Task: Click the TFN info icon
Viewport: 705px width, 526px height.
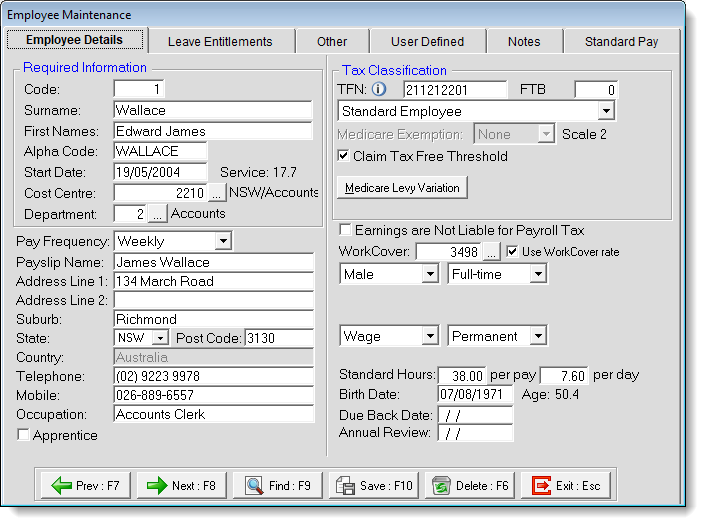Action: pyautogui.click(x=378, y=90)
